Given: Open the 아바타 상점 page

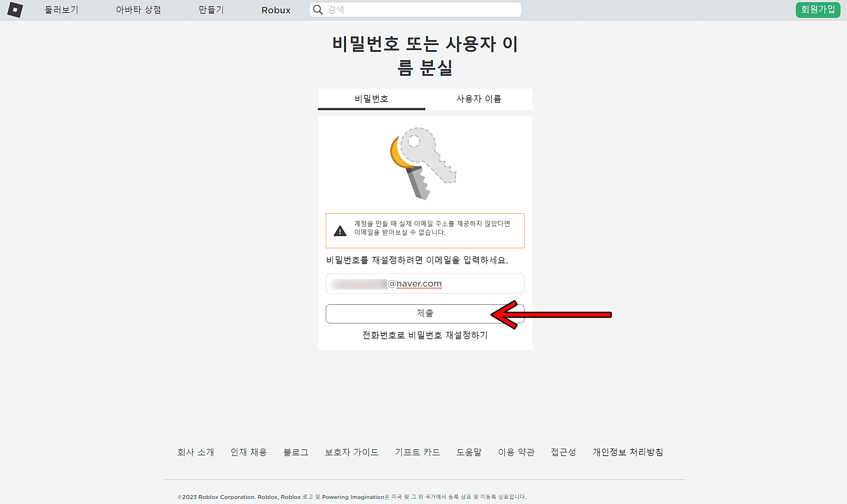Looking at the screenshot, I should point(139,10).
